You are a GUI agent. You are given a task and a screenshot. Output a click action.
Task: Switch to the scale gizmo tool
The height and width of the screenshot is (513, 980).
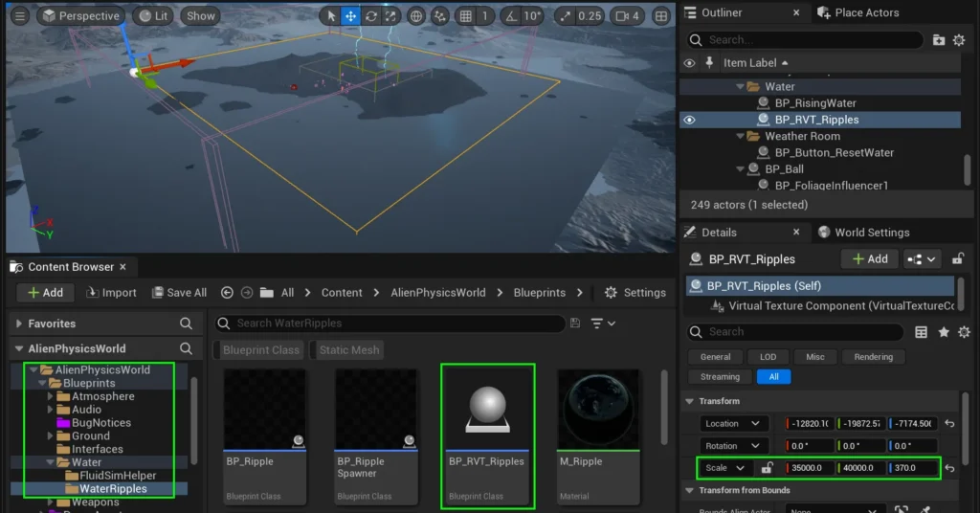tap(390, 16)
